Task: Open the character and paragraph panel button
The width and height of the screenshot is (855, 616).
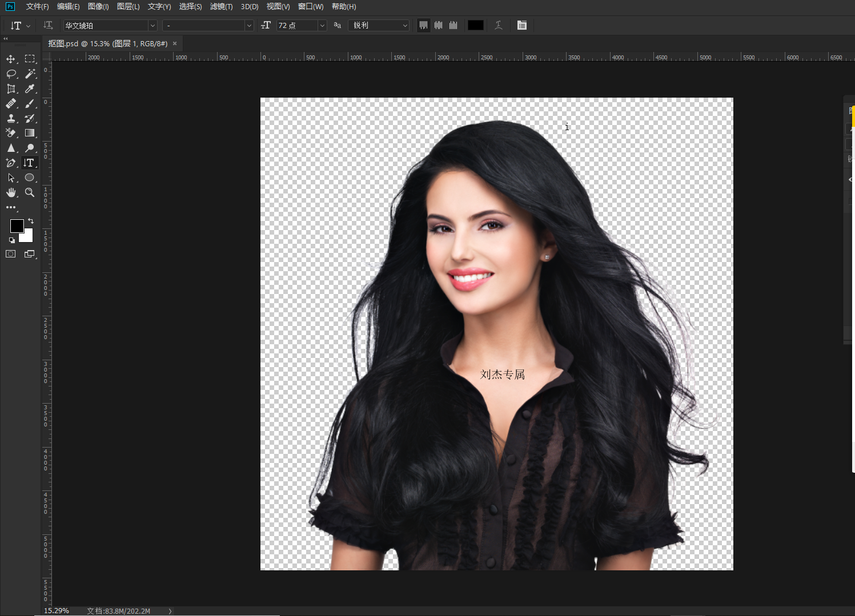Action: click(x=522, y=25)
